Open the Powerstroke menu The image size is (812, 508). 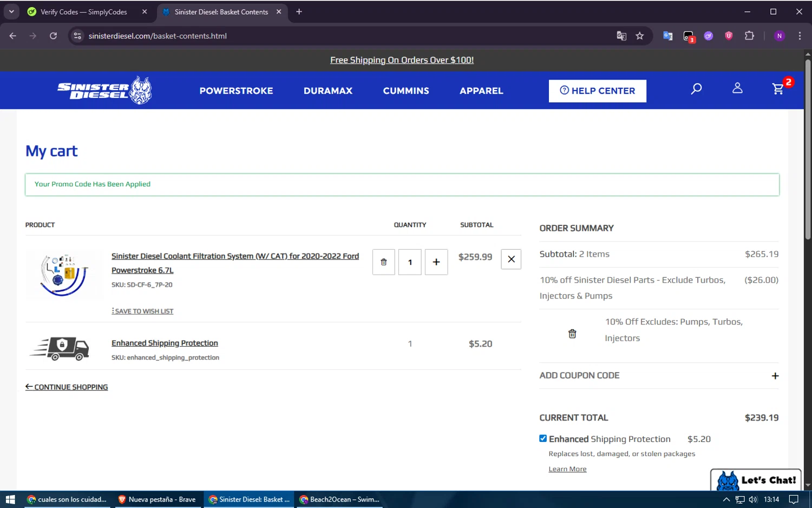(x=236, y=91)
